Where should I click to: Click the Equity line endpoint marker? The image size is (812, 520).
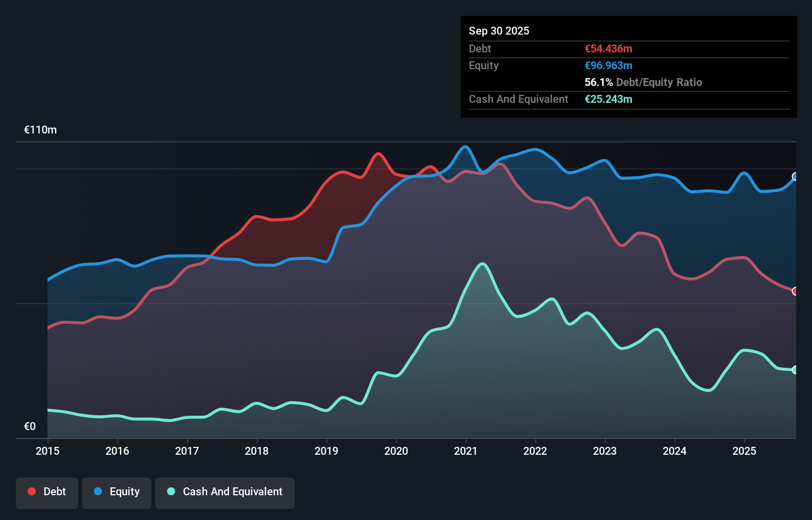[x=795, y=177]
